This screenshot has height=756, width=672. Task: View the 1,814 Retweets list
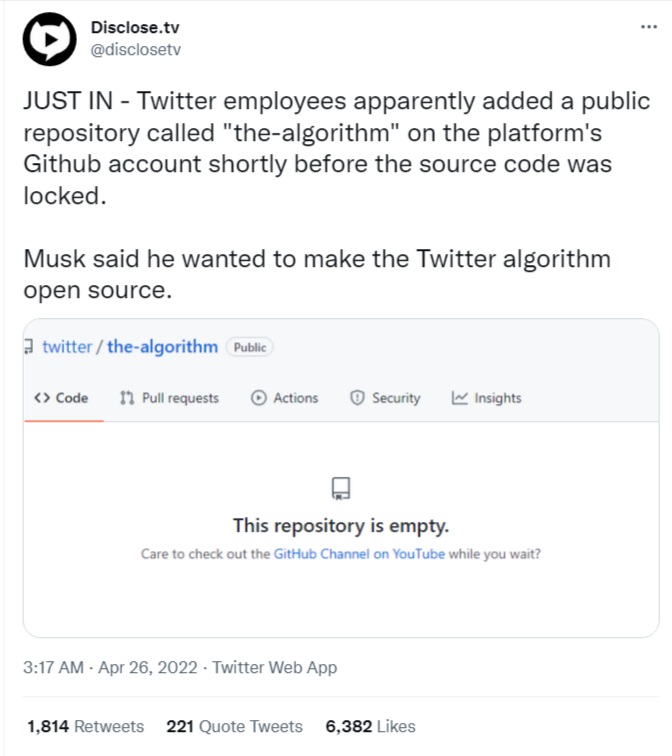[x=85, y=727]
